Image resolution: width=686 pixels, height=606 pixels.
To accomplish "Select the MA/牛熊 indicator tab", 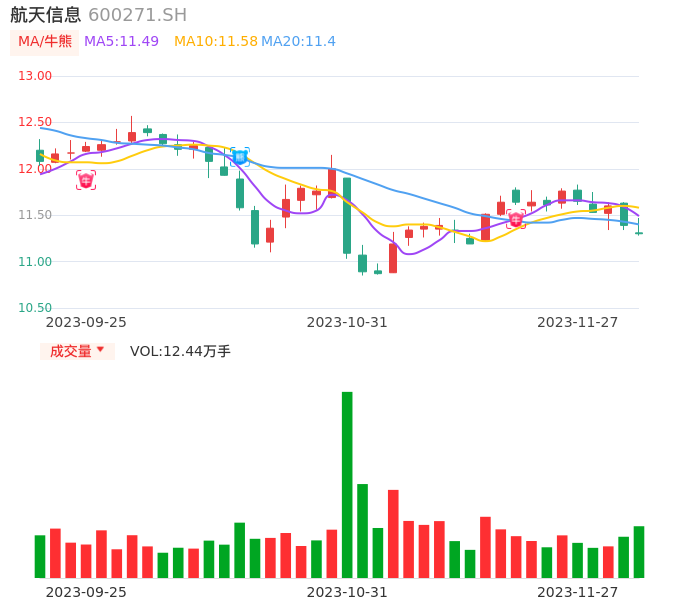I will click(x=44, y=42).
